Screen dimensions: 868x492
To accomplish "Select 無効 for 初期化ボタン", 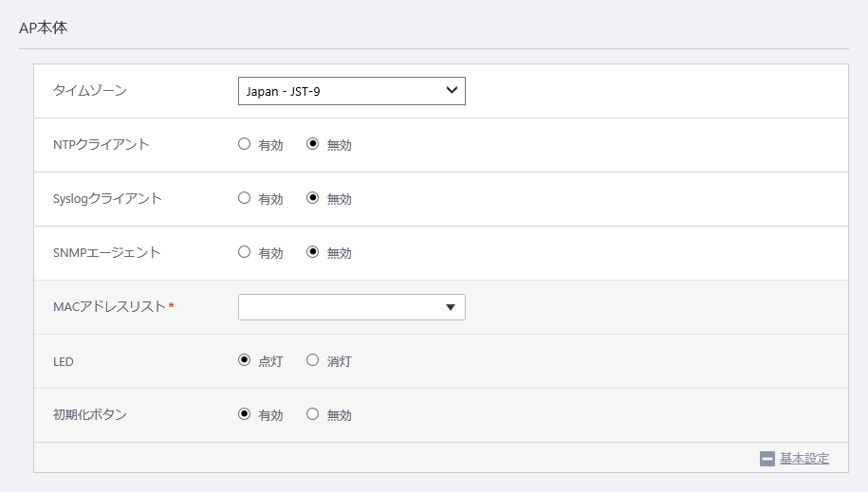I will pos(313,414).
